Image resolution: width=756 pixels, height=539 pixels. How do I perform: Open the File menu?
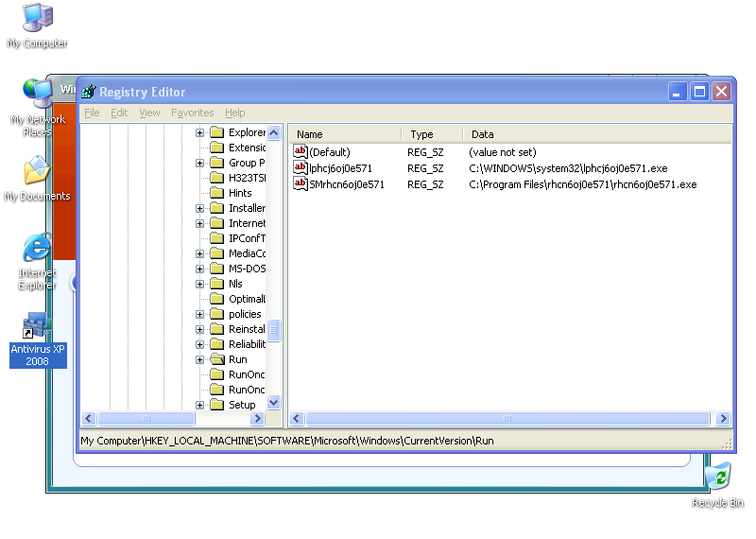[92, 113]
